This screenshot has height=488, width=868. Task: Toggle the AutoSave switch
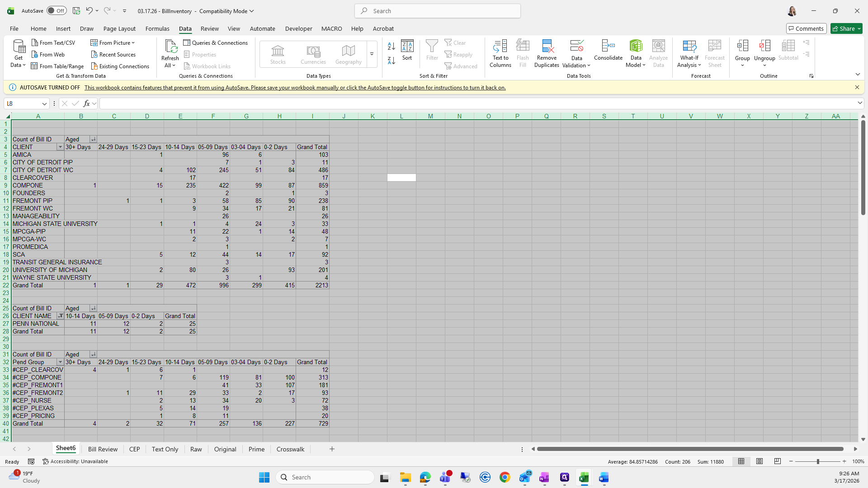tap(57, 11)
